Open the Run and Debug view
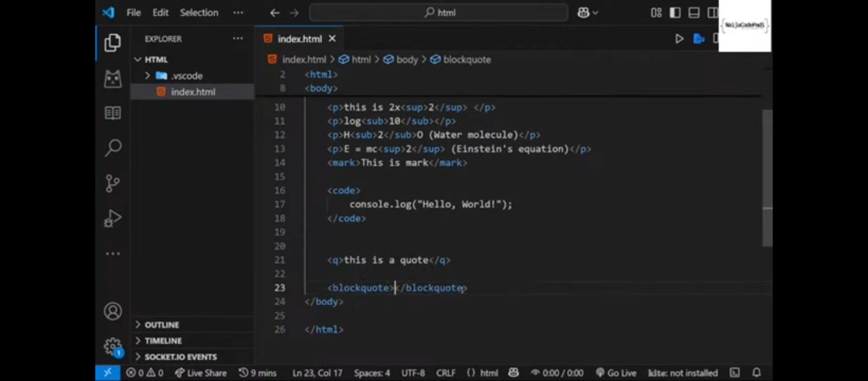The width and height of the screenshot is (868, 381). click(113, 218)
